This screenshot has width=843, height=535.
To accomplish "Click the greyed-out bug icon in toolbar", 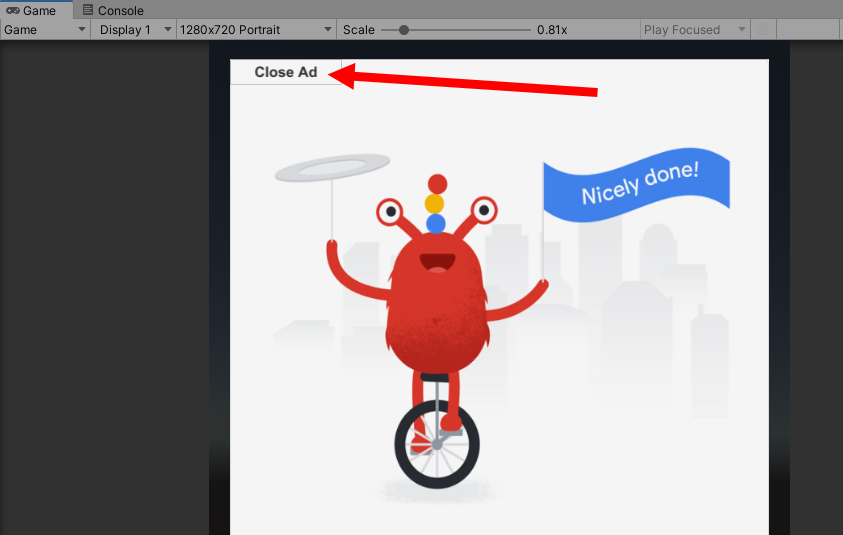I will (762, 30).
